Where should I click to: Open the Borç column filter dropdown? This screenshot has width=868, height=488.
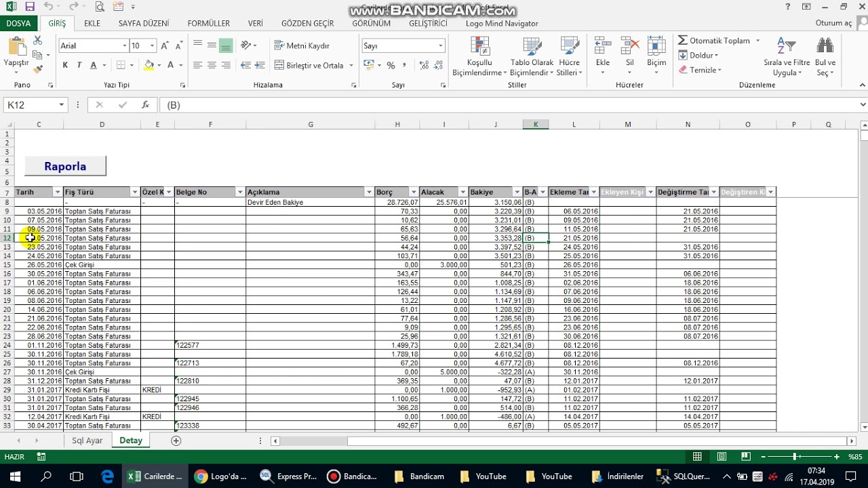point(413,192)
